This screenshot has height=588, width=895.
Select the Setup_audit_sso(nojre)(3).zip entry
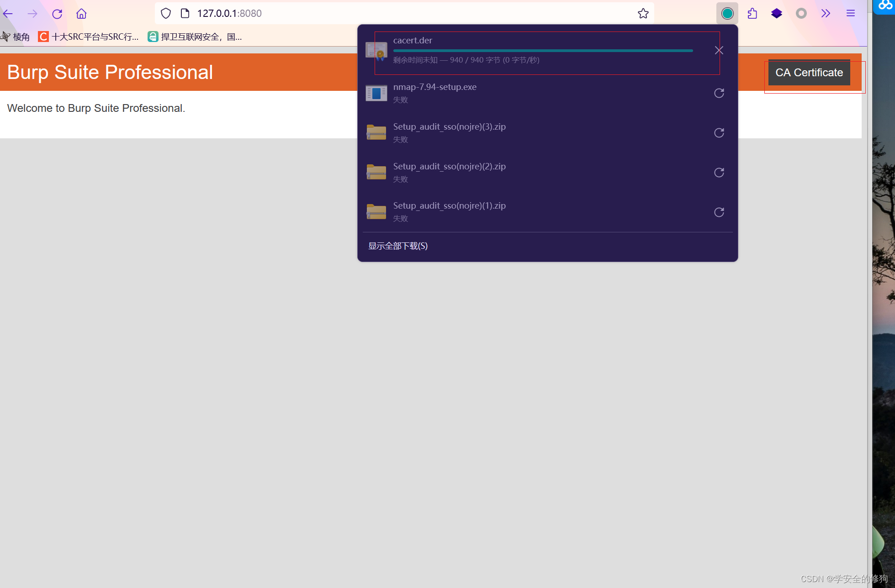tap(547, 133)
